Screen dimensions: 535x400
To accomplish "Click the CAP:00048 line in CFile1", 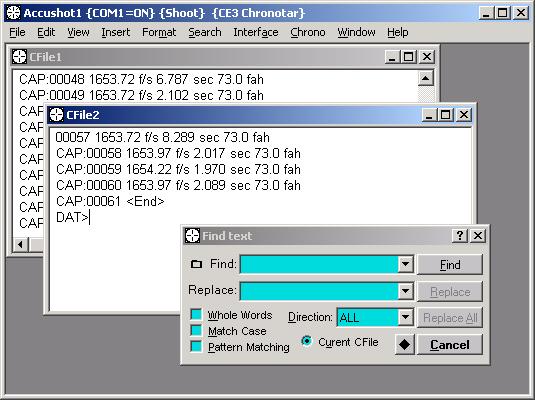I will point(141,79).
